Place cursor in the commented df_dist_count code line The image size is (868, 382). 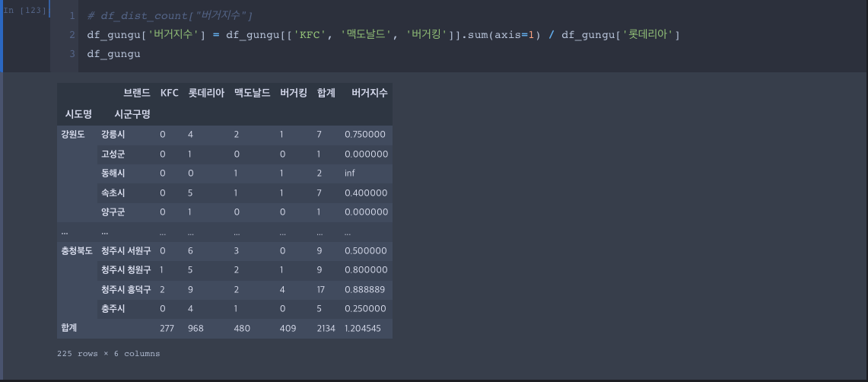point(170,16)
